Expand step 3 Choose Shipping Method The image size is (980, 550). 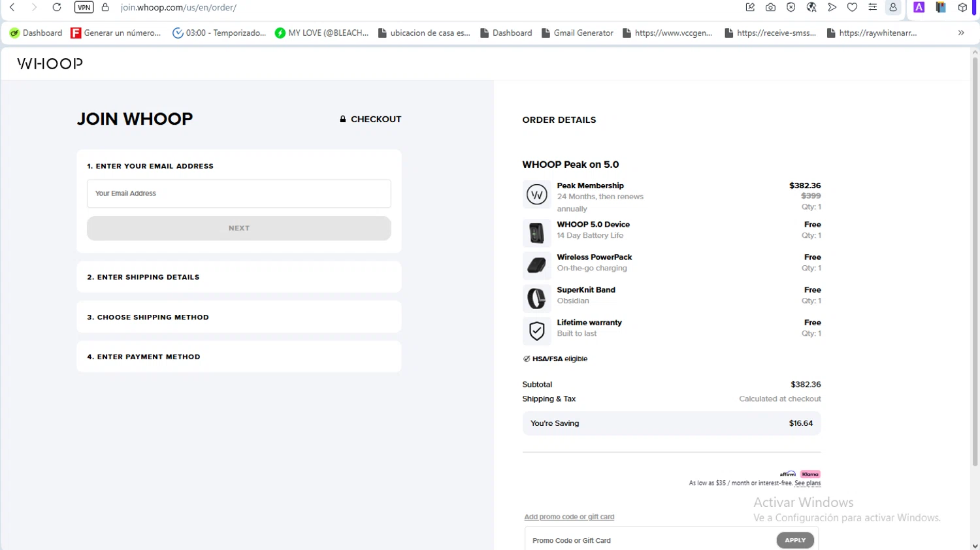pyautogui.click(x=239, y=317)
